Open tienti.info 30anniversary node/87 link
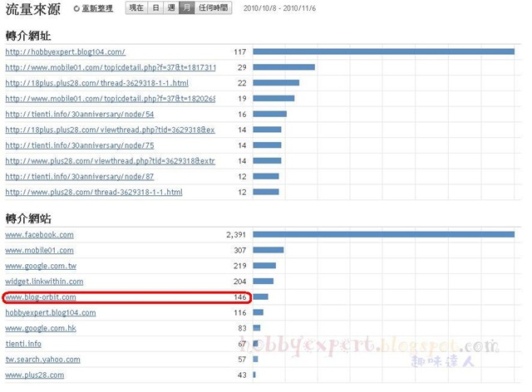 80,177
